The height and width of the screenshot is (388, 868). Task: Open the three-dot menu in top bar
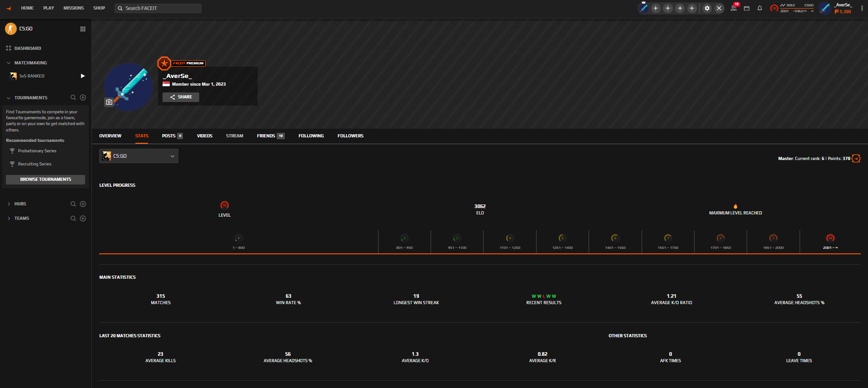[x=861, y=8]
